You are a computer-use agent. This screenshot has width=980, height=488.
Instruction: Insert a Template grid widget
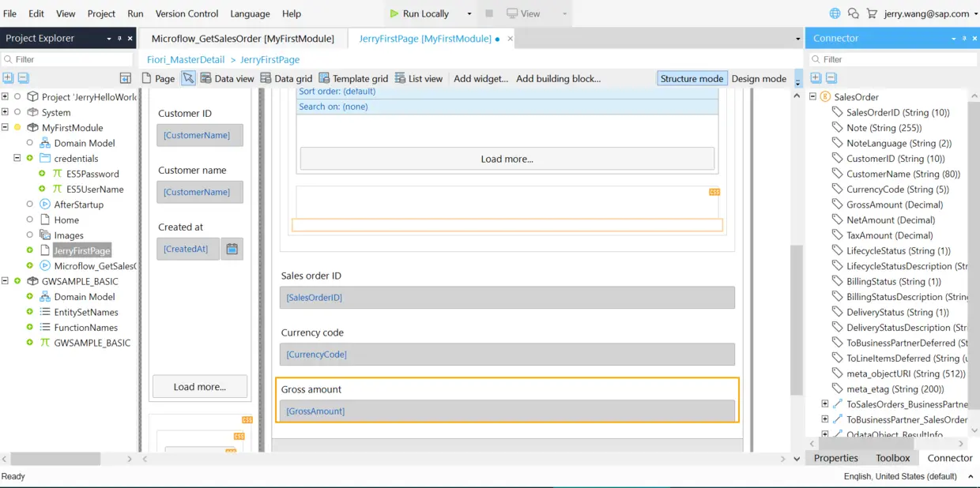353,78
